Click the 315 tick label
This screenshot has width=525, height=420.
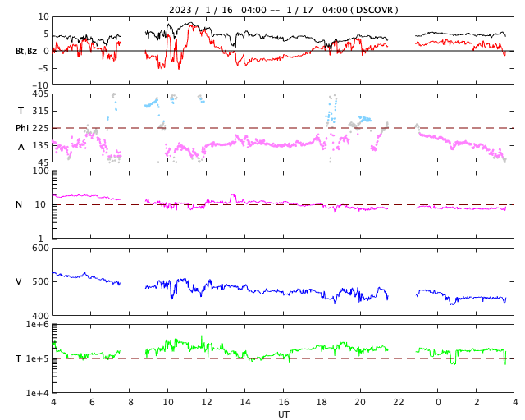click(40, 111)
